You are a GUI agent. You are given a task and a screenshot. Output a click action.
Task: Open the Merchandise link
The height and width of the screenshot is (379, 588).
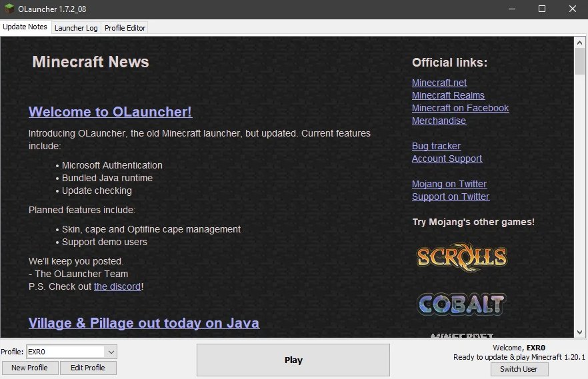[439, 121]
